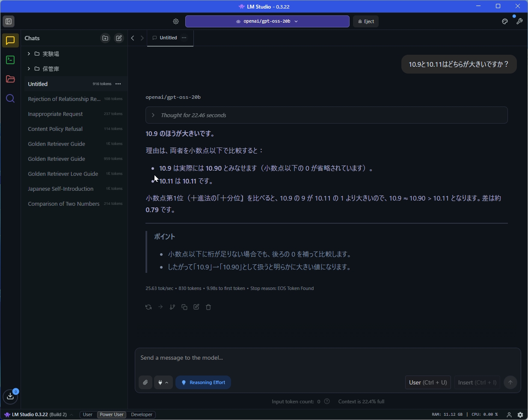This screenshot has width=528, height=420.
Task: Open the Golden Retriever Guide chat with 959 tokens
Action: pyautogui.click(x=75, y=159)
